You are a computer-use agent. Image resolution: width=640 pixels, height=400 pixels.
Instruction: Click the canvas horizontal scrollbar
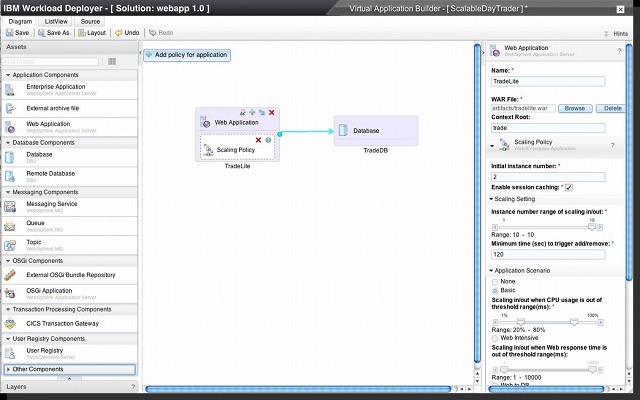tap(298, 389)
